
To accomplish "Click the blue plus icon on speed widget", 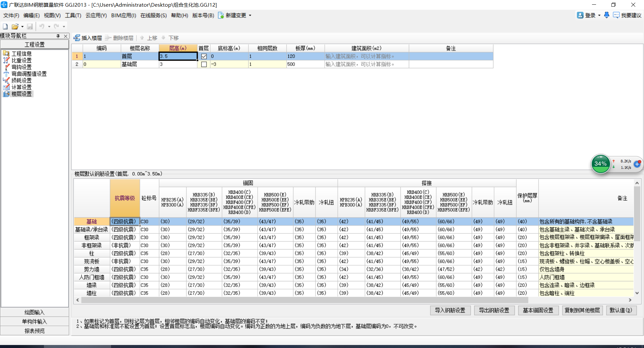I will (637, 164).
